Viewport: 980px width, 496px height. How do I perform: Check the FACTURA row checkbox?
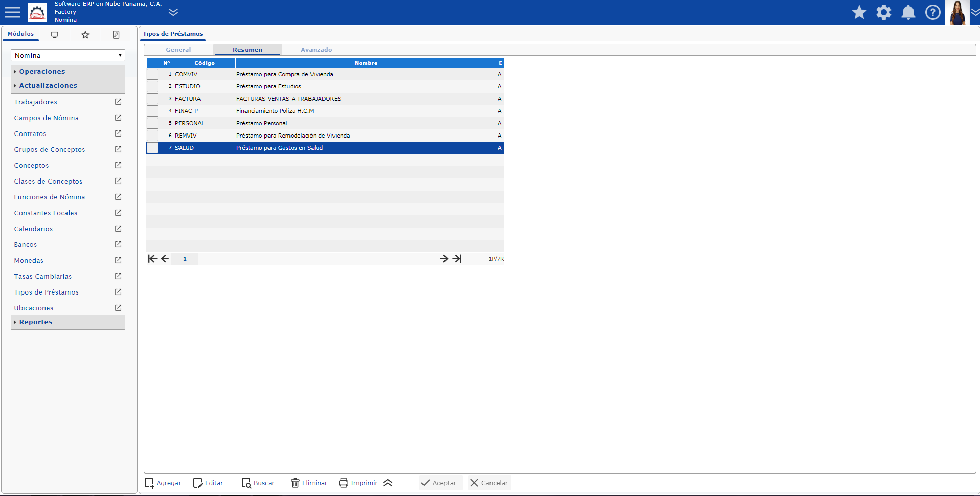click(x=152, y=99)
